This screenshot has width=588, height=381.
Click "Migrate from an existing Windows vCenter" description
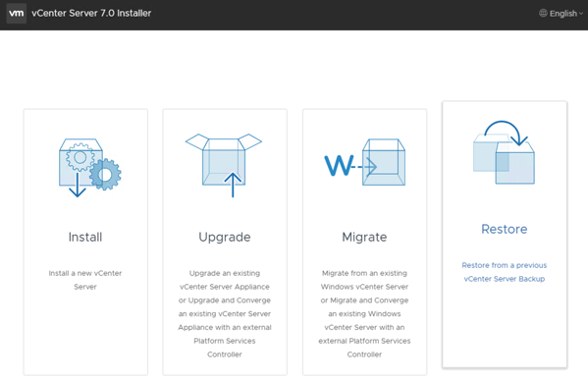[364, 313]
